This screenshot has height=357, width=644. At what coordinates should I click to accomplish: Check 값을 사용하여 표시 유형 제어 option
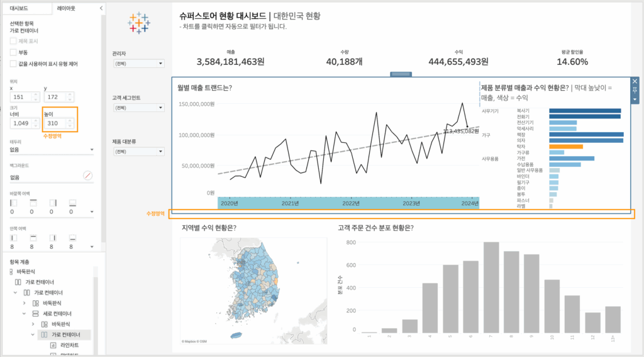pyautogui.click(x=13, y=64)
